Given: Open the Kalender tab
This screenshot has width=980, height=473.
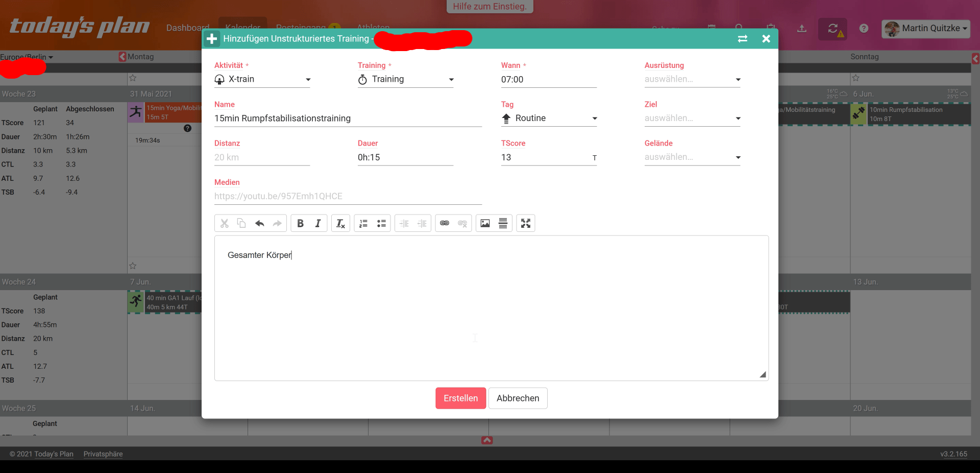Looking at the screenshot, I should (x=242, y=27).
